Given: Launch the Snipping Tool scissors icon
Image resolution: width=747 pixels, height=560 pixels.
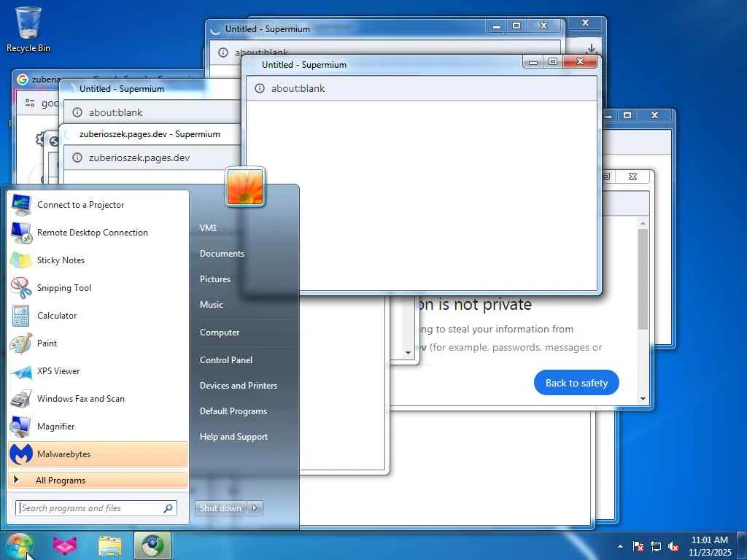Looking at the screenshot, I should point(21,287).
